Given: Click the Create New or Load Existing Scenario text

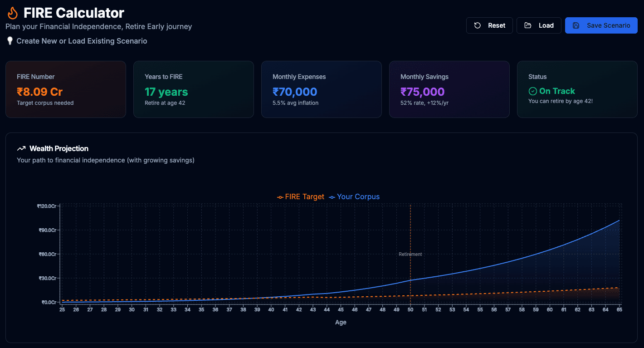Looking at the screenshot, I should (x=82, y=41).
